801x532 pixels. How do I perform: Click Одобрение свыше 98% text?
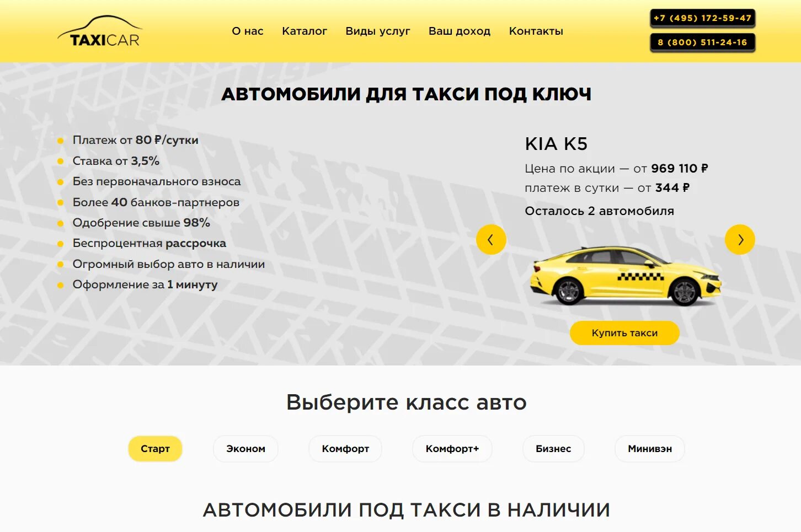141,223
